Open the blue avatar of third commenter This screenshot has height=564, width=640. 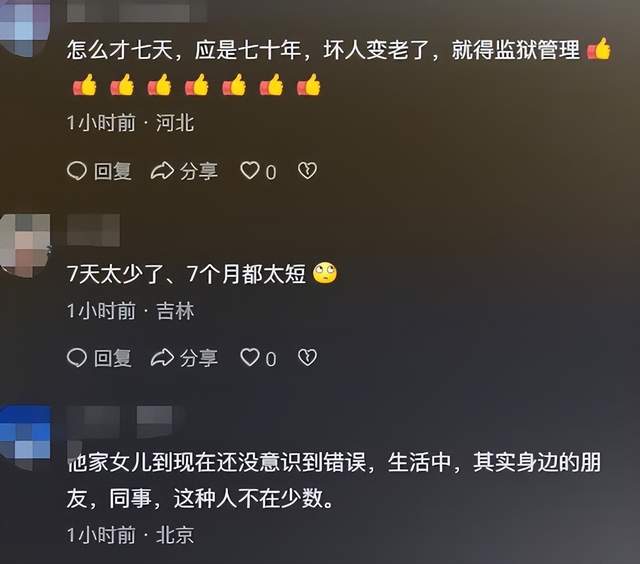(24, 437)
